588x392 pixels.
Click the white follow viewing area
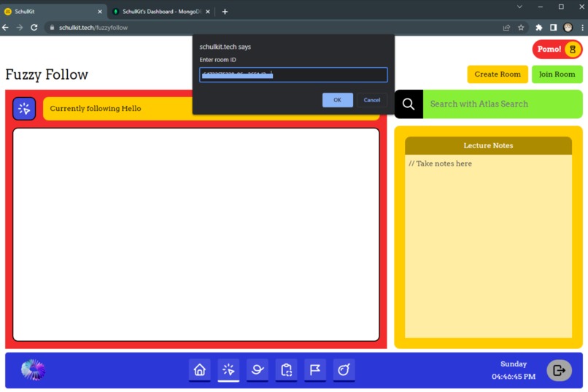click(x=196, y=234)
